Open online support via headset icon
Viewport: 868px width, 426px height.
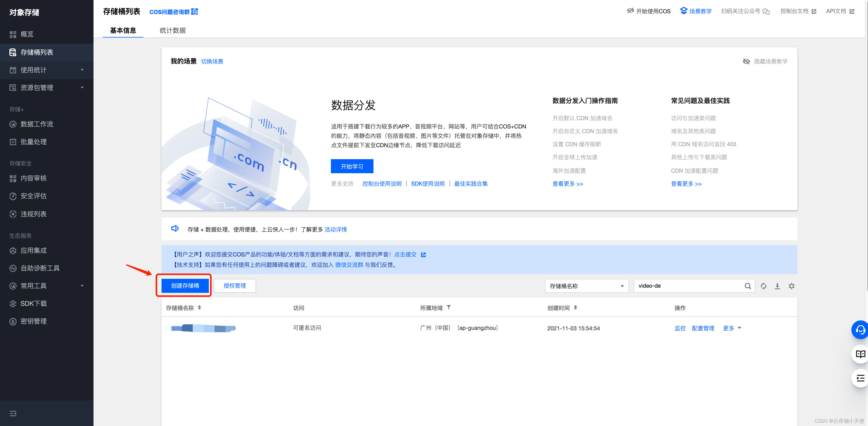click(860, 330)
